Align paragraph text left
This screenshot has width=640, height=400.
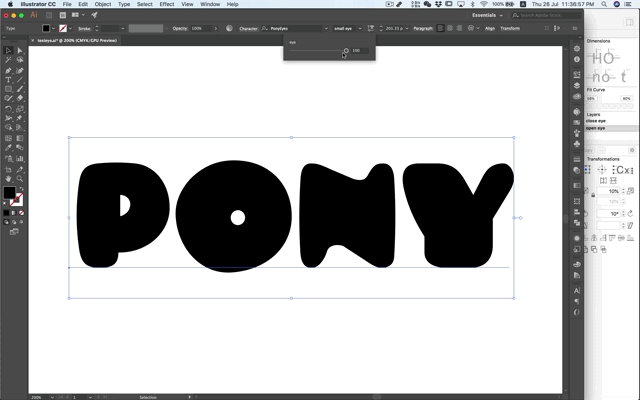point(440,28)
